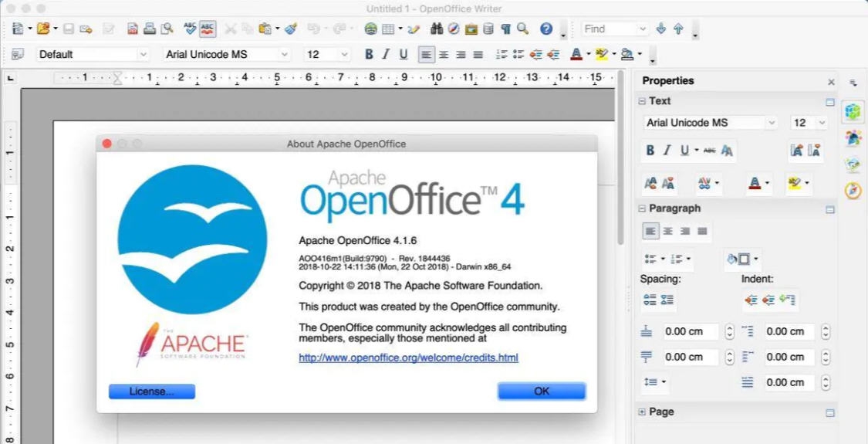Enable Centered alignment in formatting toolbar
868x444 pixels.
[x=444, y=54]
